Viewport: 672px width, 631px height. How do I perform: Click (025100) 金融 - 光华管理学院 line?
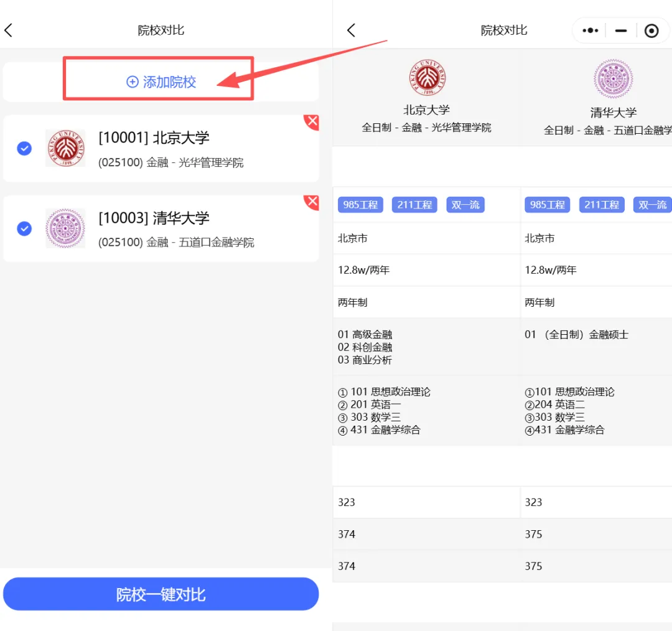[170, 163]
